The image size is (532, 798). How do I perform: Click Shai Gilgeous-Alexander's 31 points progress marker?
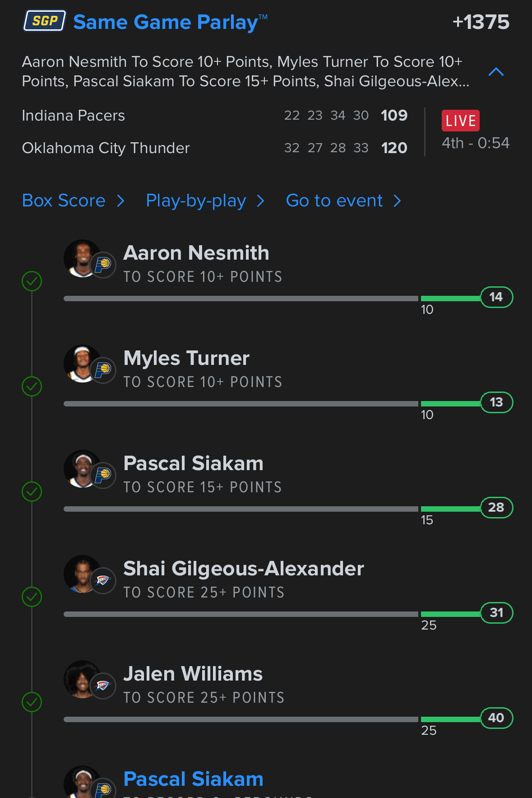pos(496,613)
